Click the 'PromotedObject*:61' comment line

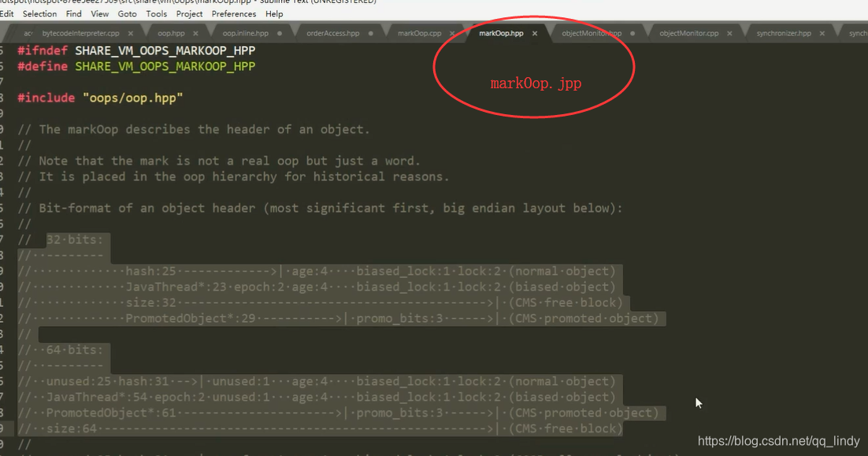pyautogui.click(x=338, y=413)
